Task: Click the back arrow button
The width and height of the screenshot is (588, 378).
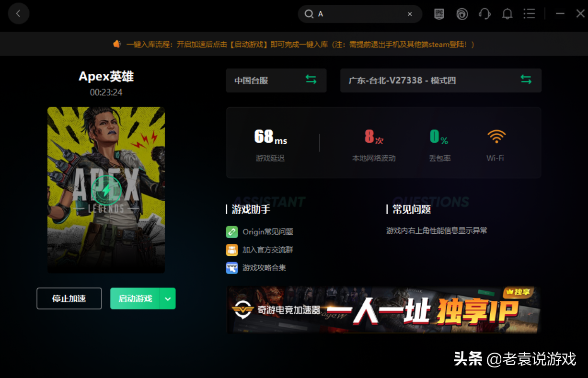Action: coord(18,14)
